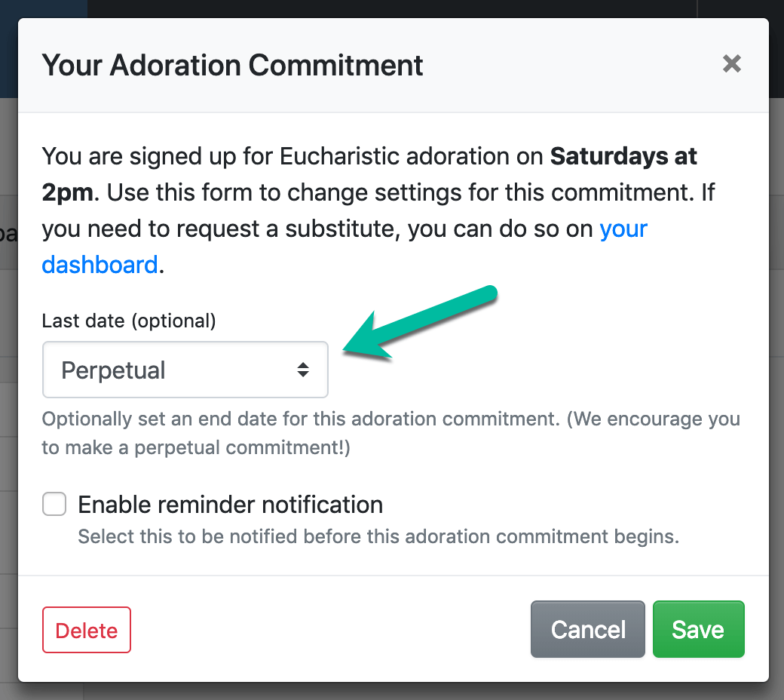
Task: Open the 'your dashboard' link
Action: [x=623, y=229]
